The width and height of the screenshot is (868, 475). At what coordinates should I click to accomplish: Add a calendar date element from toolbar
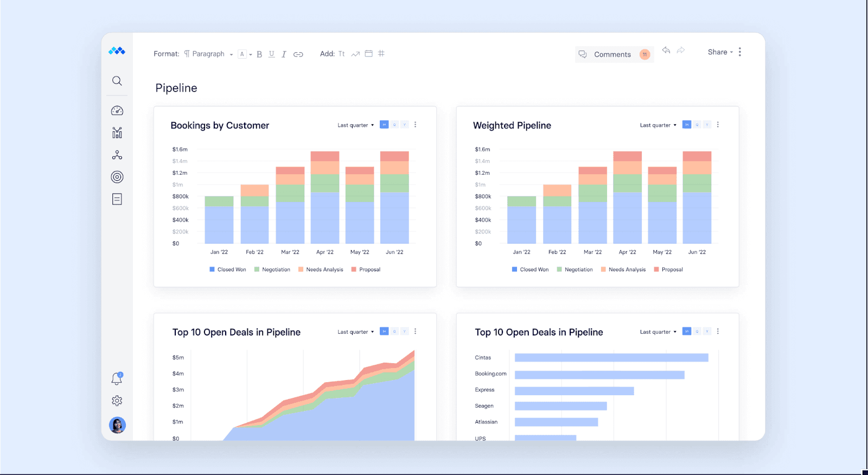(x=368, y=54)
